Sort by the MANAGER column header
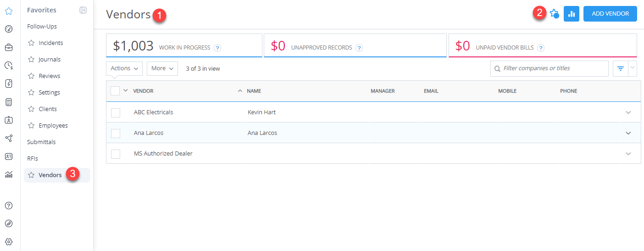644x251 pixels. point(383,91)
